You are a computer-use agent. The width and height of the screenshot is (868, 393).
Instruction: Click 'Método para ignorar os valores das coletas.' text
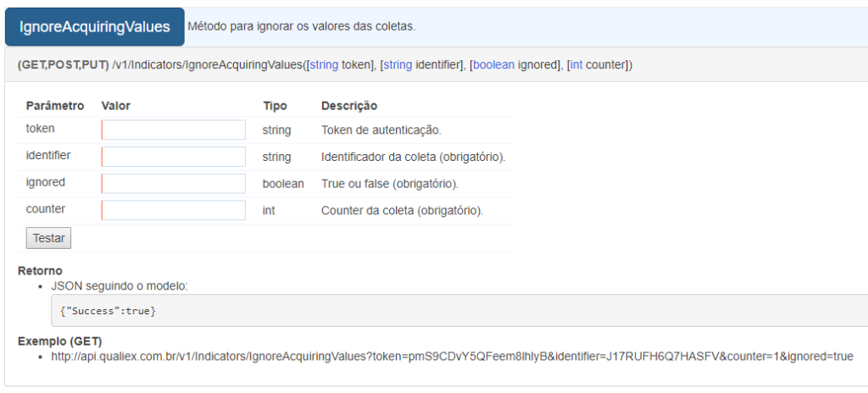pos(302,26)
